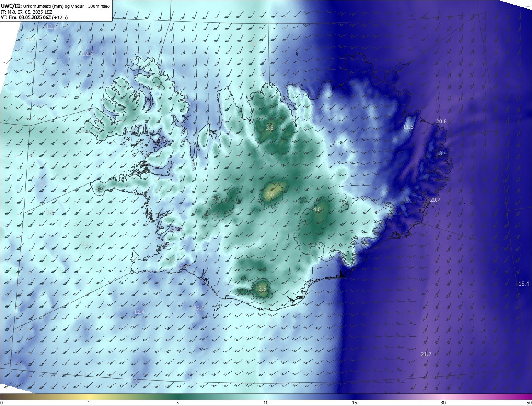Click the 12.2 value label
Screen dimensions: 532x406
[51, 27]
